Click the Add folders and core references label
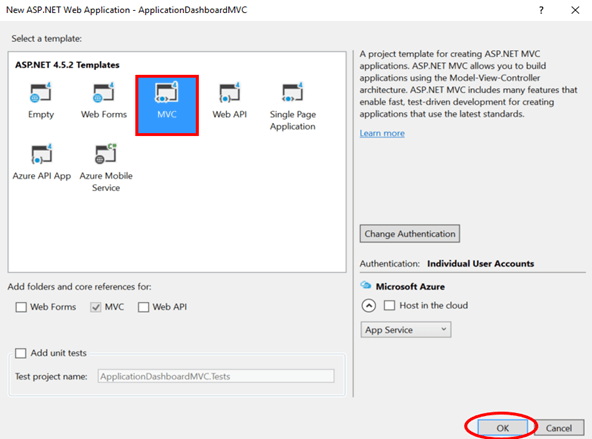The height and width of the screenshot is (439, 592). point(79,287)
